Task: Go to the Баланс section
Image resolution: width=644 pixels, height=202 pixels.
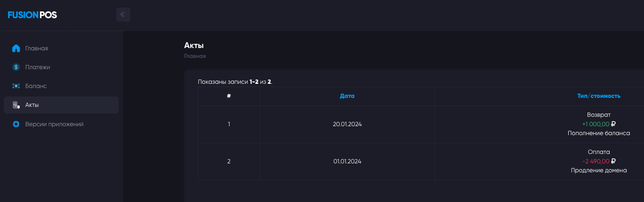Action: [x=36, y=86]
